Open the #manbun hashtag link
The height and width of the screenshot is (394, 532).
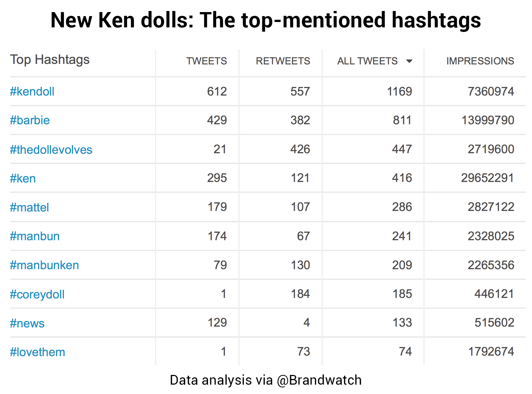[35, 236]
